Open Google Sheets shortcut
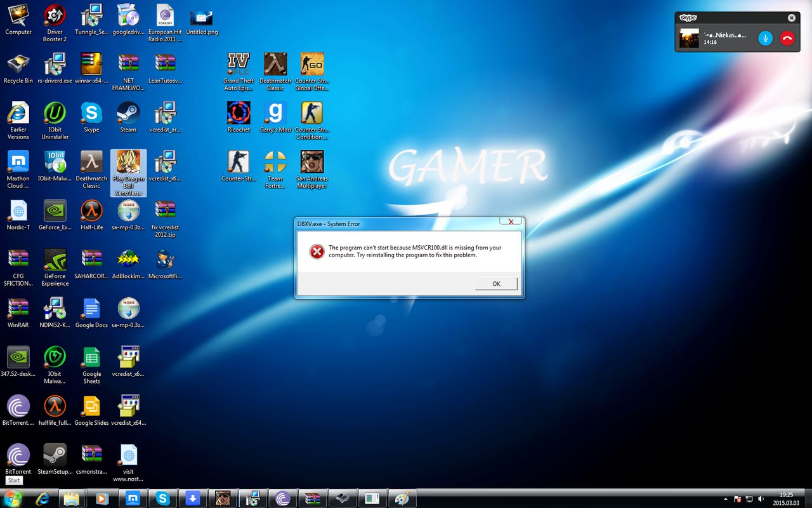Viewport: 812px width, 508px height. tap(91, 365)
